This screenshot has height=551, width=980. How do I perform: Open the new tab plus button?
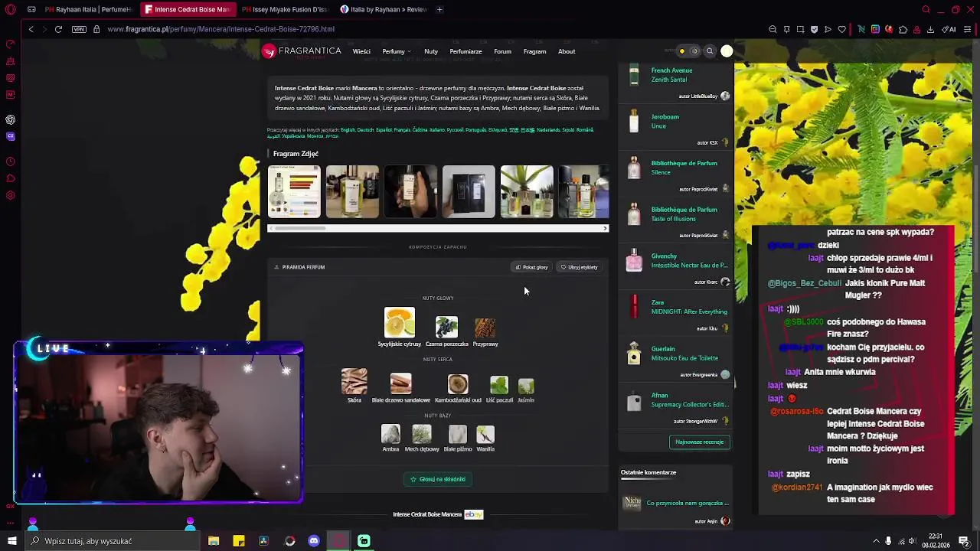point(439,9)
